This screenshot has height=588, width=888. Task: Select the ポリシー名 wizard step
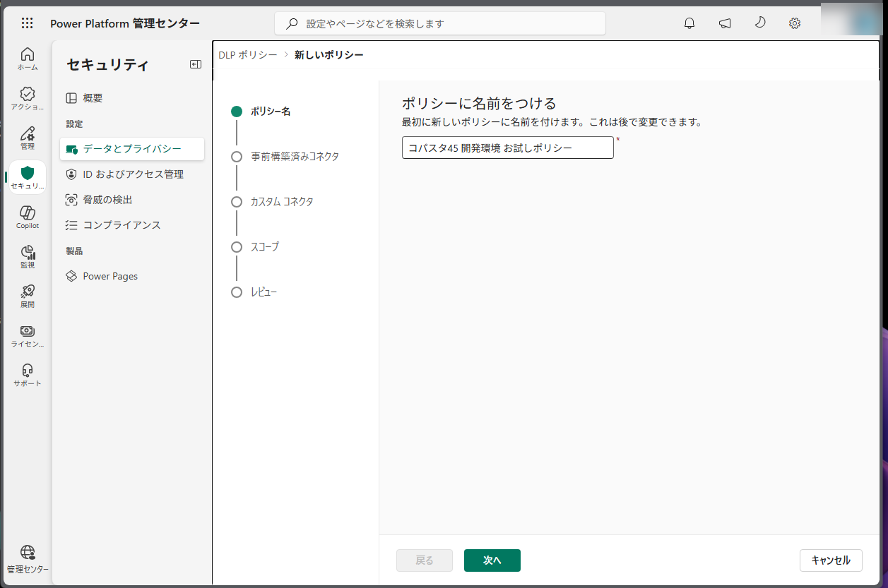pyautogui.click(x=261, y=112)
